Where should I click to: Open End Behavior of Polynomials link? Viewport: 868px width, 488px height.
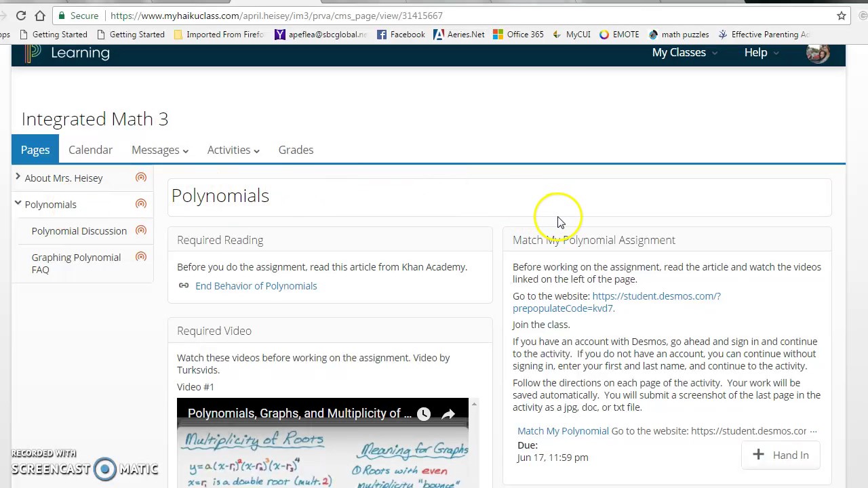[x=256, y=285]
